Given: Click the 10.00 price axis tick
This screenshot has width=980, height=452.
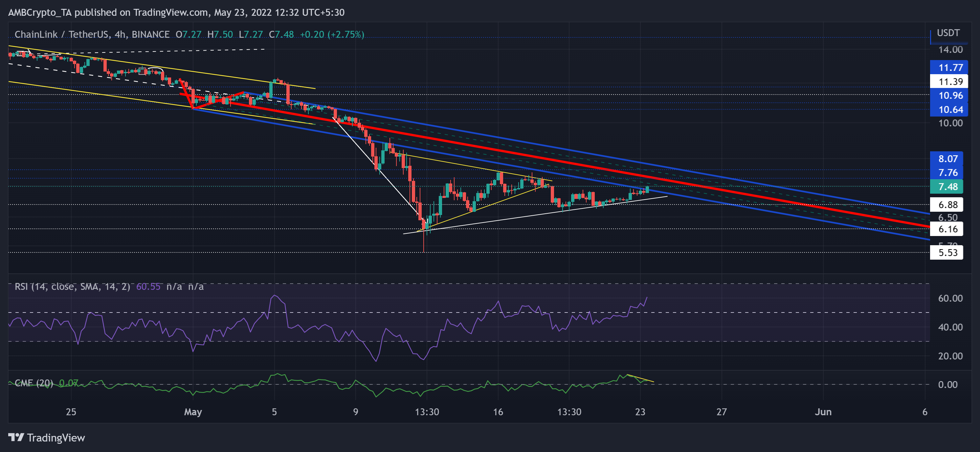Looking at the screenshot, I should click(x=950, y=123).
